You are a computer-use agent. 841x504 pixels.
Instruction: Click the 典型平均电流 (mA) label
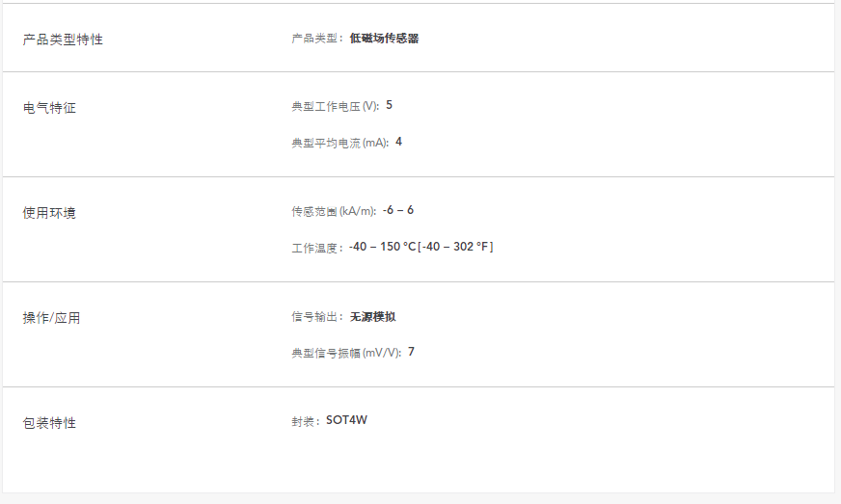tap(339, 143)
